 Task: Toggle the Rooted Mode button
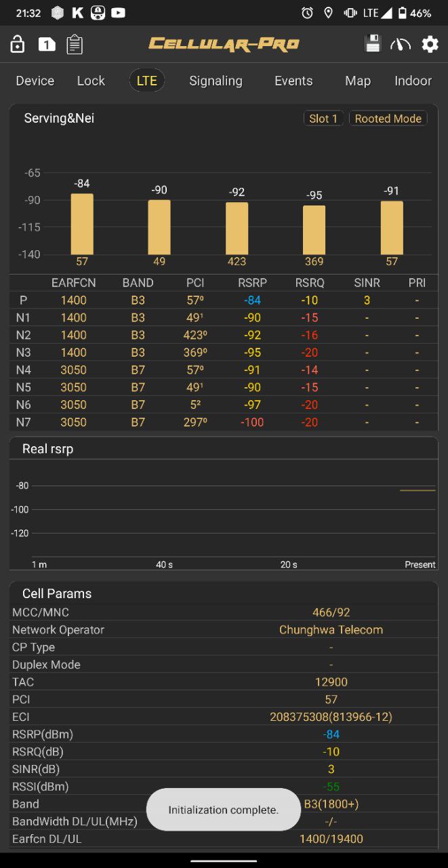point(388,119)
